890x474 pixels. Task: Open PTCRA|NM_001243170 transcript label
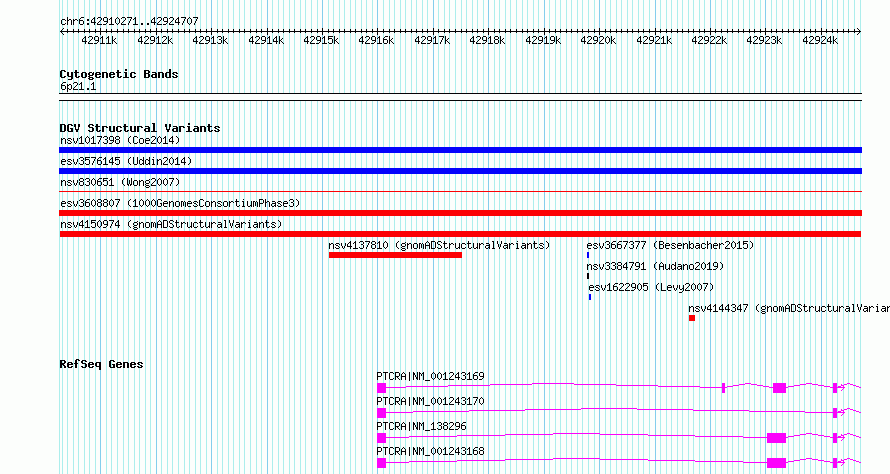[430, 401]
